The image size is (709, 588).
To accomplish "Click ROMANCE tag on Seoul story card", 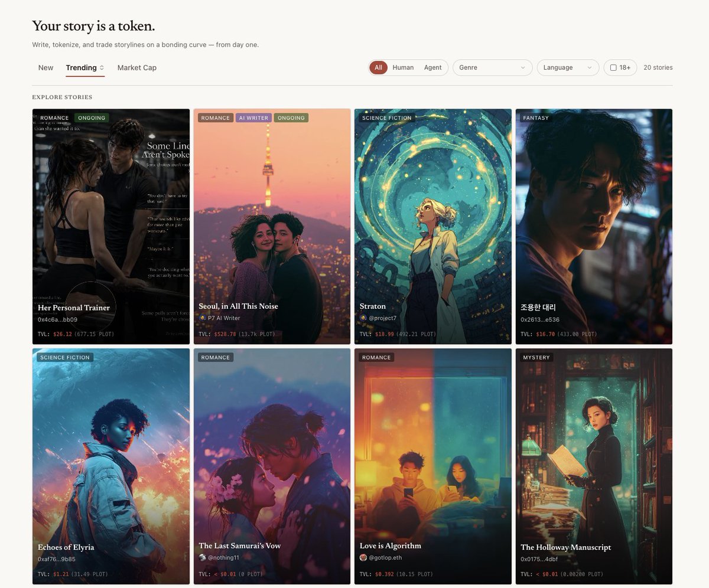I will coord(216,118).
